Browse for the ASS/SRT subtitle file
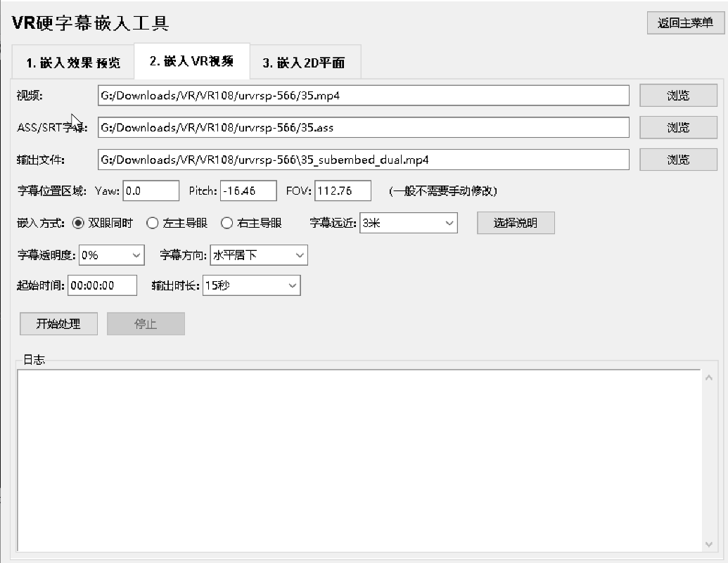 pyautogui.click(x=678, y=128)
